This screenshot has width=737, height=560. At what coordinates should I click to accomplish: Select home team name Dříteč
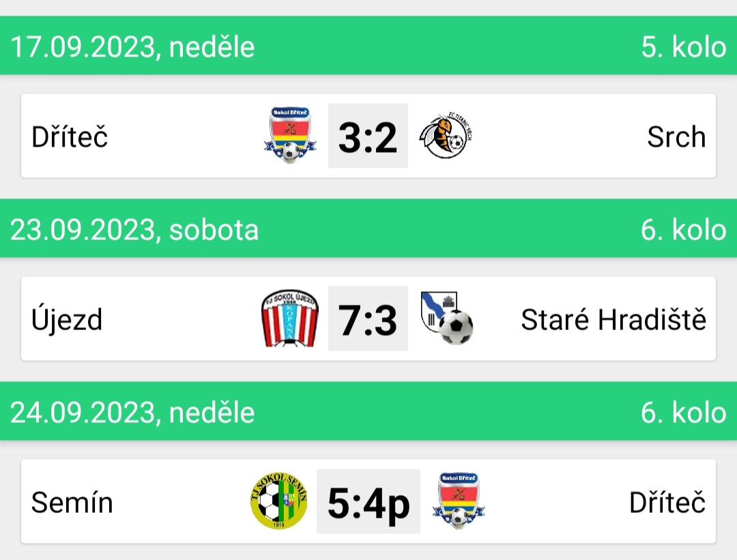click(70, 136)
